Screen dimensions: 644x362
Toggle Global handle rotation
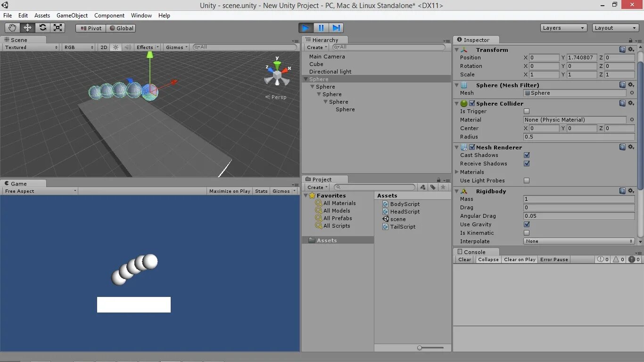click(x=121, y=28)
